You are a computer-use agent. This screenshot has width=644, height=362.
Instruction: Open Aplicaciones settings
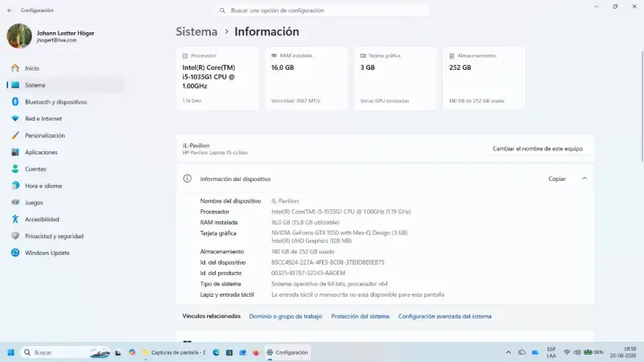tap(41, 152)
